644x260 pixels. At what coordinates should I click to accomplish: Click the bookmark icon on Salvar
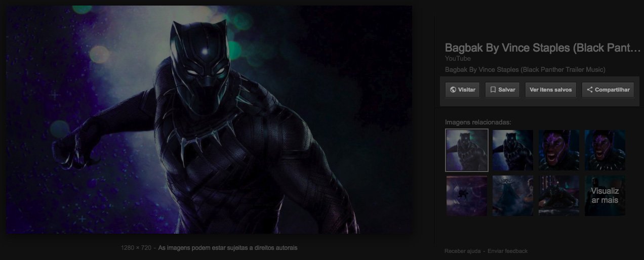tap(493, 90)
